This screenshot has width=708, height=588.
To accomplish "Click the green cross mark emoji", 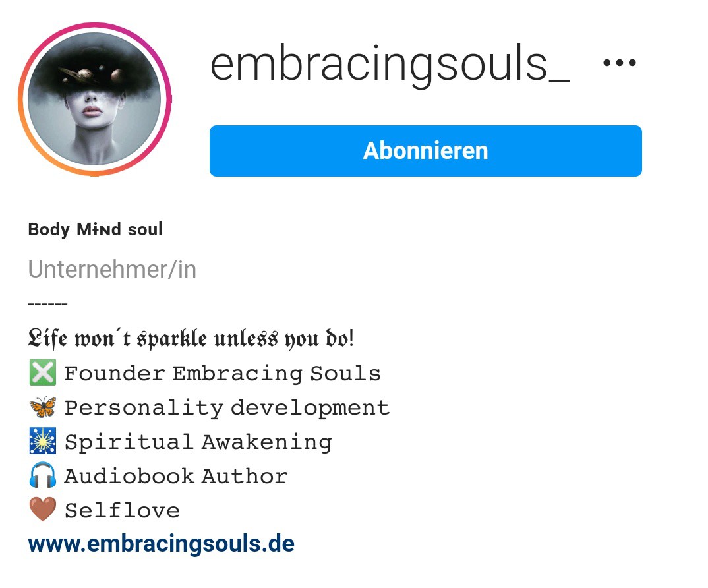I will tap(42, 372).
